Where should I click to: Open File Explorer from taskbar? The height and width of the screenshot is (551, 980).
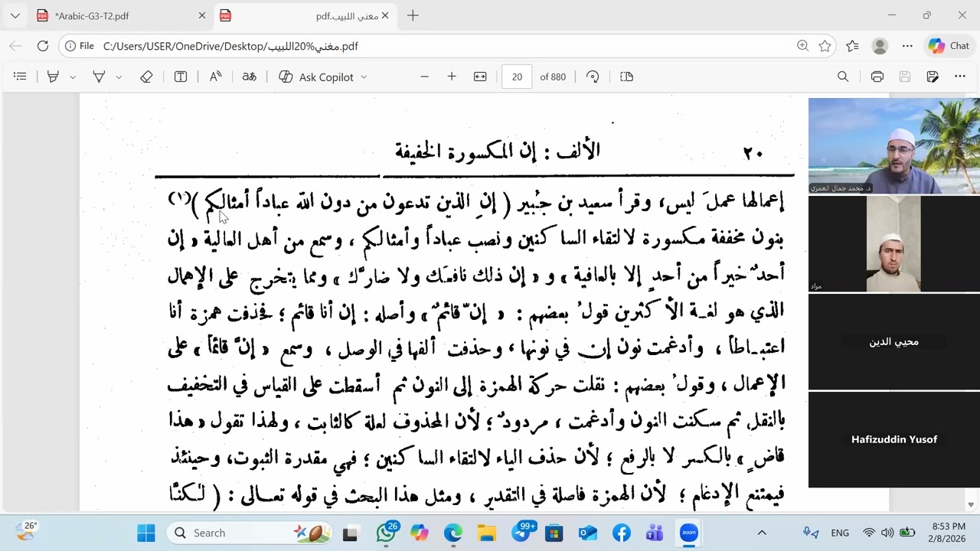486,533
